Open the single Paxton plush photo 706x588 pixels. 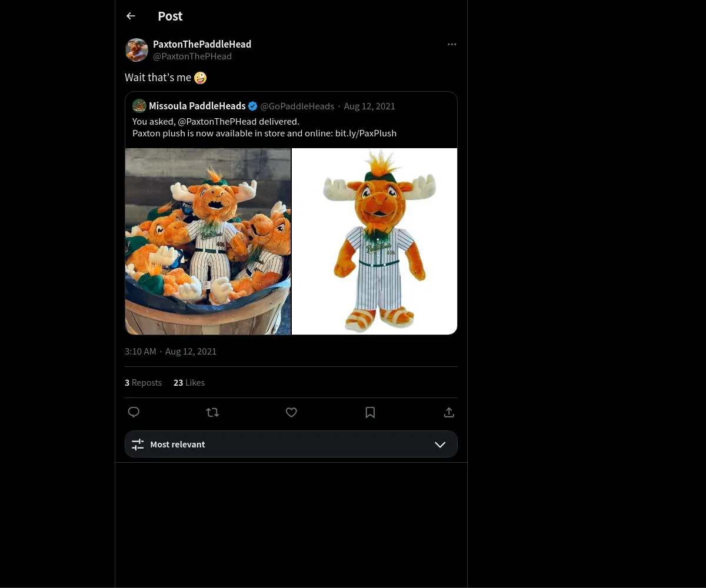click(x=375, y=241)
